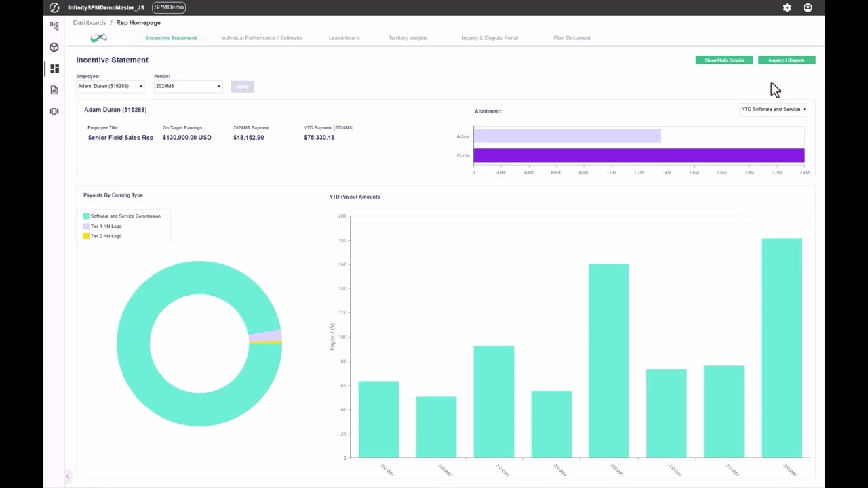Click the 2024M7 payout bar
The image size is (868, 488).
[x=724, y=411]
